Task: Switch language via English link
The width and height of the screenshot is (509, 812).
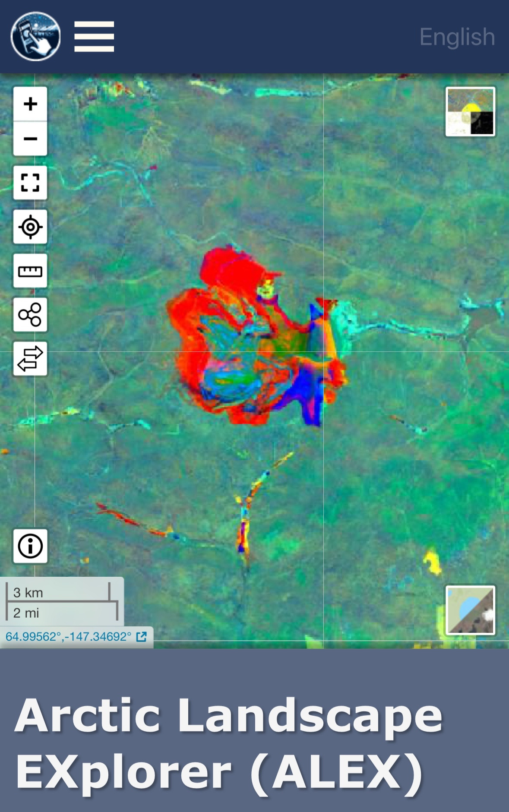Action: [x=457, y=37]
